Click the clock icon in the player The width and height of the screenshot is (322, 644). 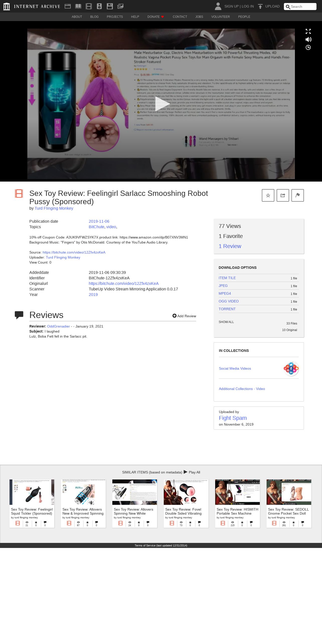coord(308,47)
